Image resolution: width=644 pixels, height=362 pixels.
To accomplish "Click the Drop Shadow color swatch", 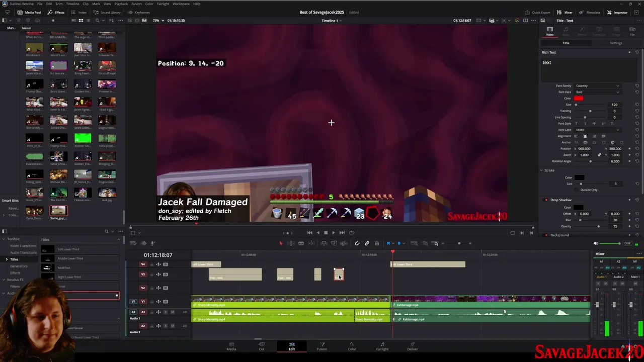I will (x=579, y=207).
